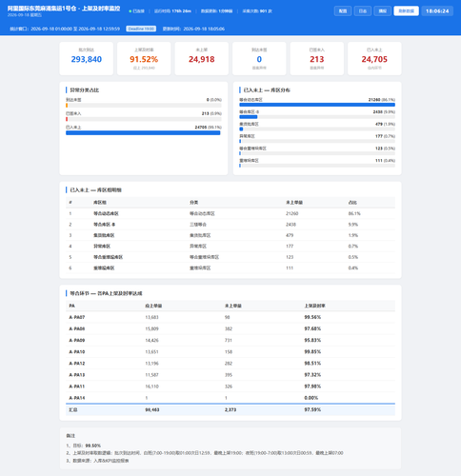Click table cell 21260 in detail table
461x476 pixels.
292,213
